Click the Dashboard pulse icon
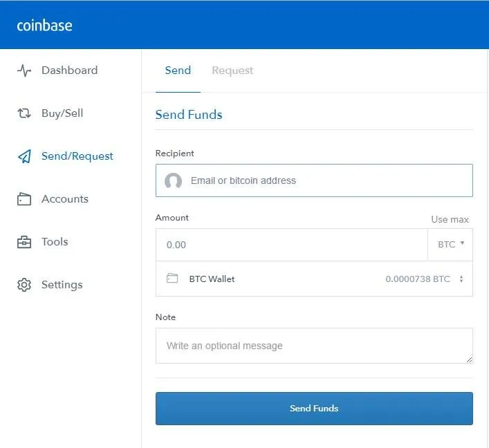Viewport: 489px width, 448px height. (x=24, y=71)
